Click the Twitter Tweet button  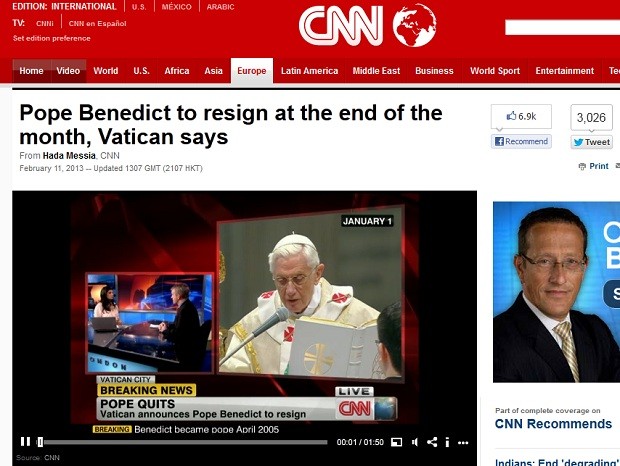coord(592,142)
